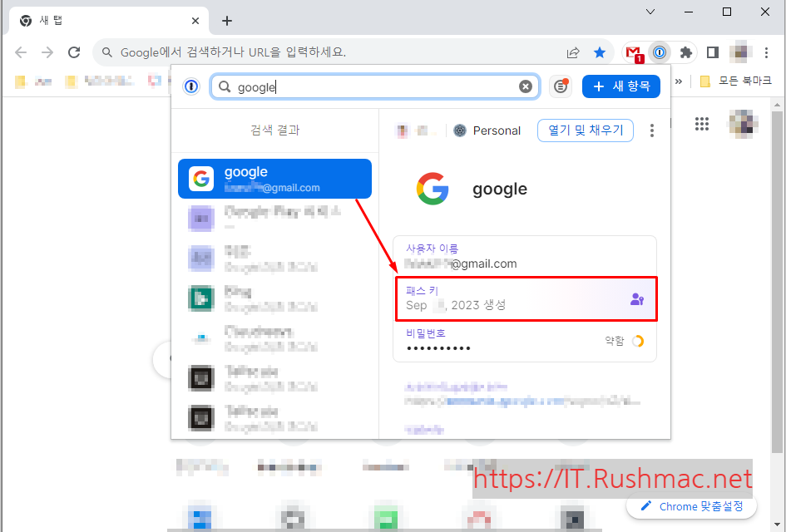Click the password manager icon at popup top-left
The image size is (786, 532).
190,86
